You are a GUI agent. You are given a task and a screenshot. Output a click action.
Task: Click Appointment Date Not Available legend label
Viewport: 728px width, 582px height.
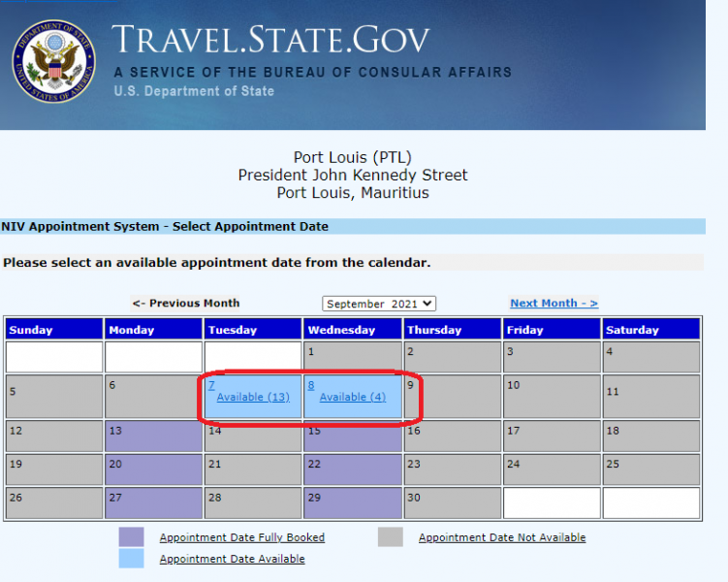(502, 537)
